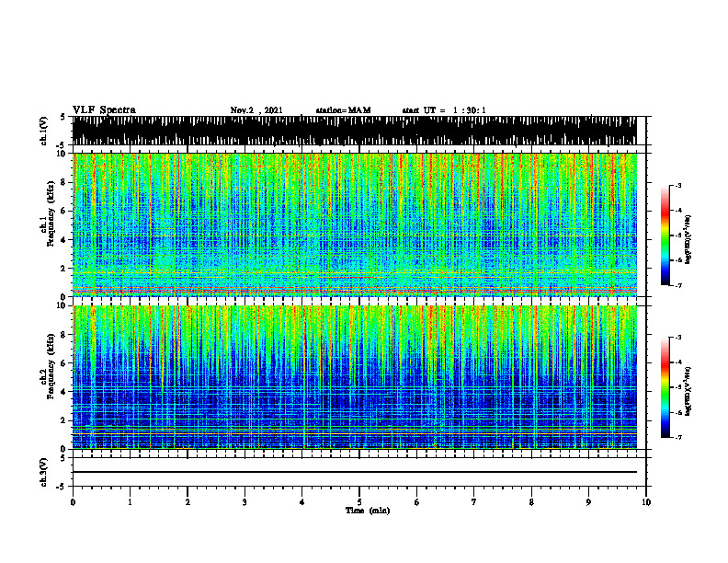Viewport: 728px width, 563px height.
Task: Click the "ch.3(V)" axis label
Action: (43, 472)
